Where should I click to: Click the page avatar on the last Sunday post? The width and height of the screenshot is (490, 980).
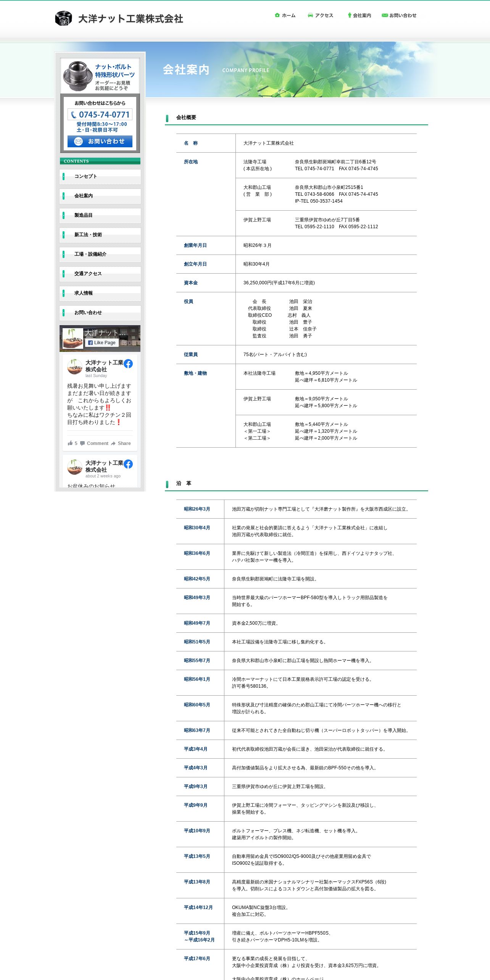(x=75, y=367)
